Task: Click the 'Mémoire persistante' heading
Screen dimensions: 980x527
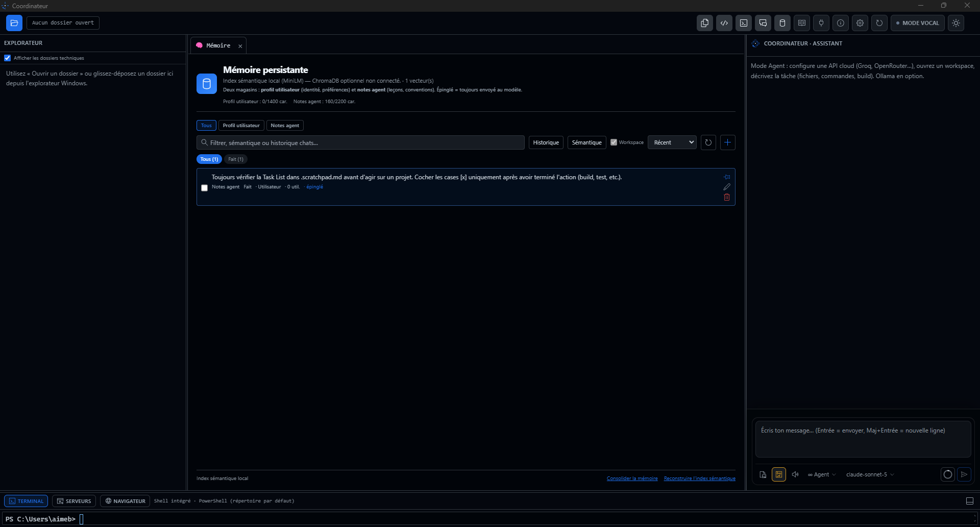Action: [265, 70]
